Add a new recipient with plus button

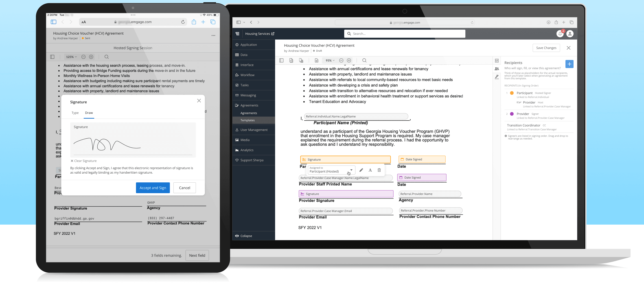pyautogui.click(x=569, y=64)
